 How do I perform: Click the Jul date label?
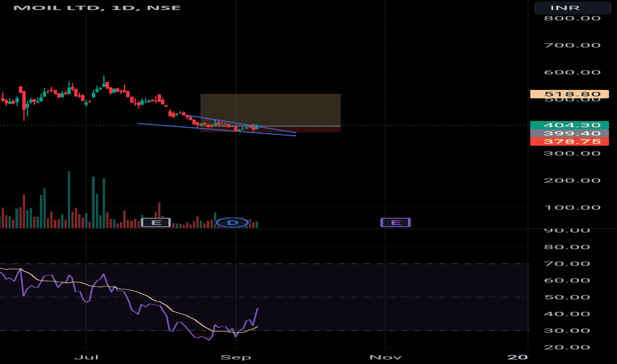[x=86, y=357]
